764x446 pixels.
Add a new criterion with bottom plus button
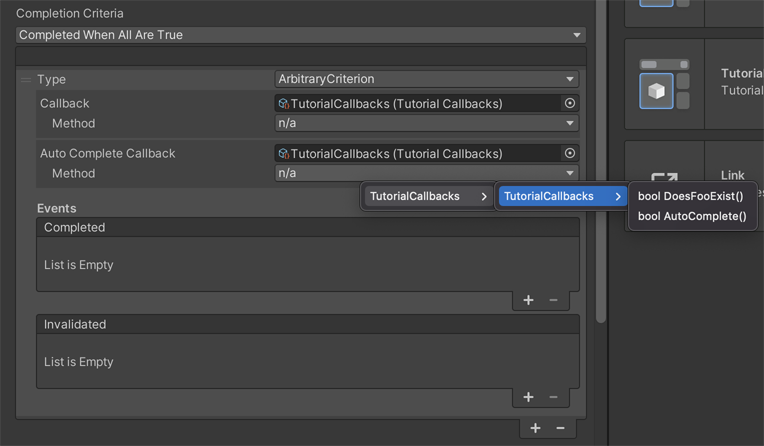pos(536,428)
